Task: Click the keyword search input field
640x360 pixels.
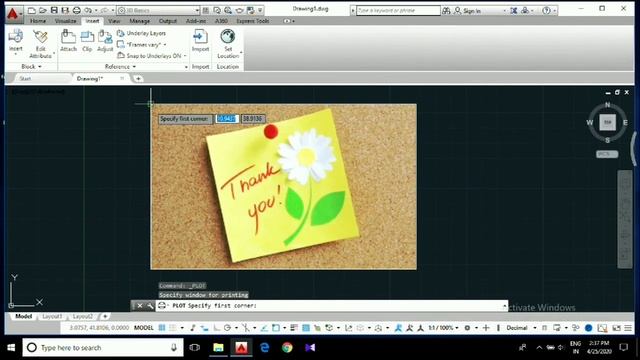Action: tap(398, 11)
